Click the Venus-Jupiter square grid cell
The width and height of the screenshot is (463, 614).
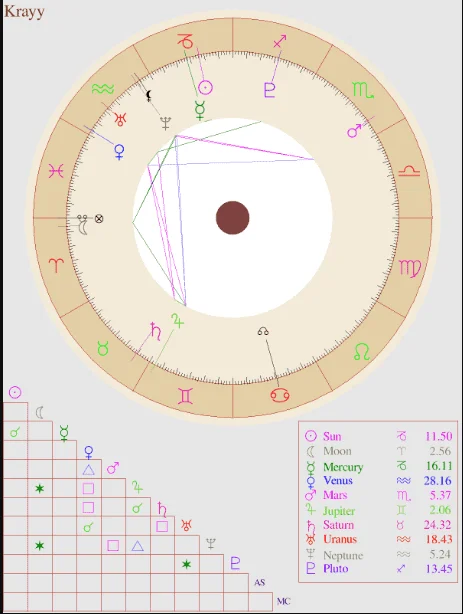(89, 488)
